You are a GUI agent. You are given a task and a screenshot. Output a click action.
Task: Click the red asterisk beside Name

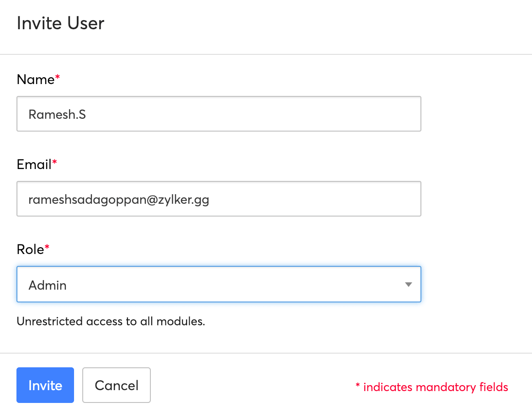[57, 76]
